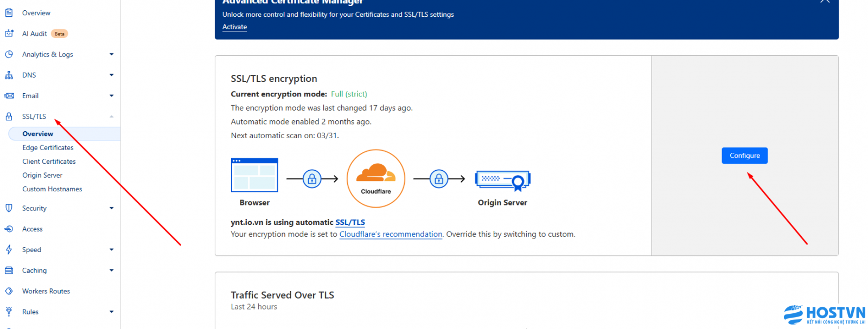Click the SSL/TLS padlock icon in sidebar
868x329 pixels.
[9, 117]
